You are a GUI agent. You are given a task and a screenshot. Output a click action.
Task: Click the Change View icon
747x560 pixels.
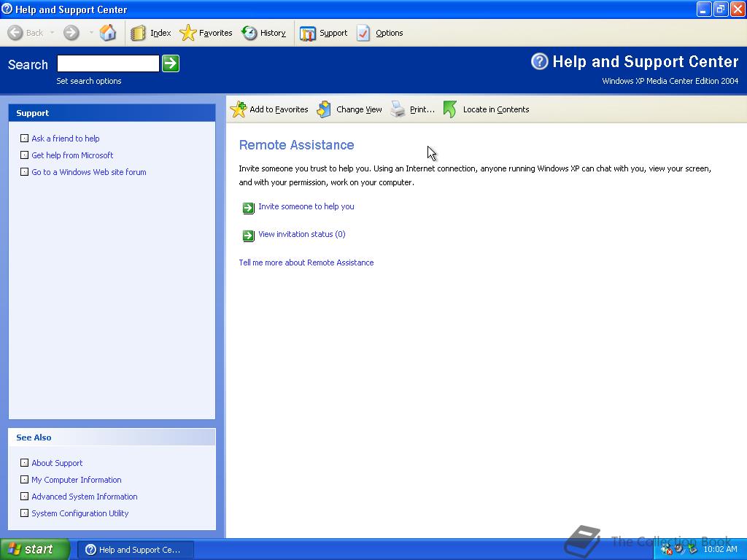coord(324,109)
